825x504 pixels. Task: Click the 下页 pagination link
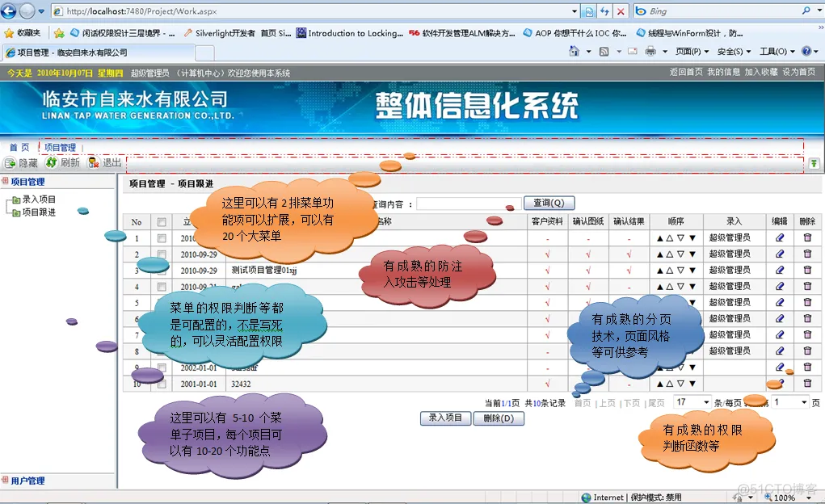click(631, 403)
